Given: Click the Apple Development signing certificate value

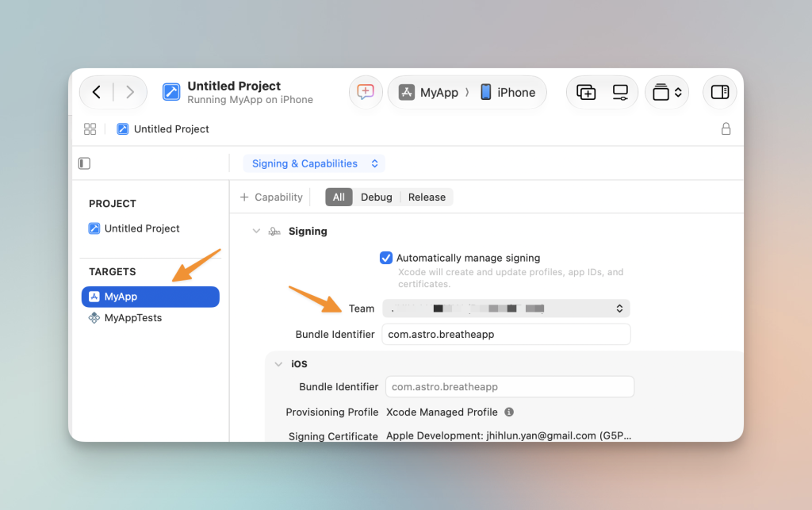Looking at the screenshot, I should tap(508, 436).
